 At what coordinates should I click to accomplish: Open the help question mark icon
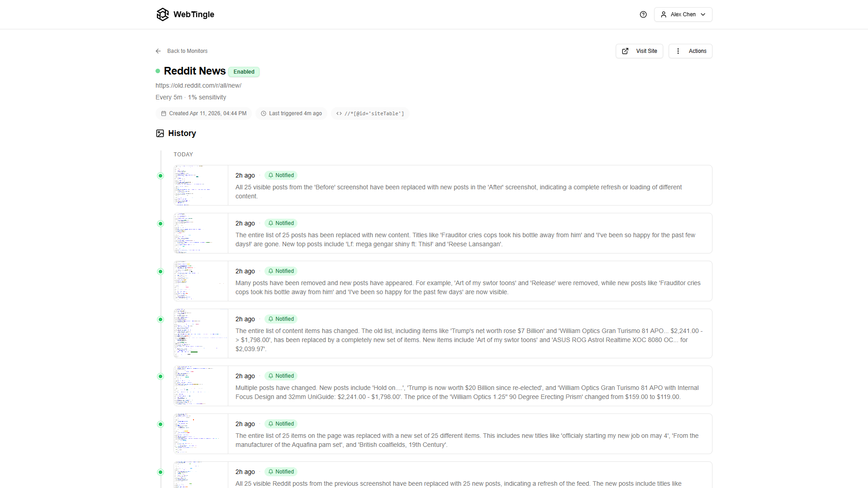[643, 14]
